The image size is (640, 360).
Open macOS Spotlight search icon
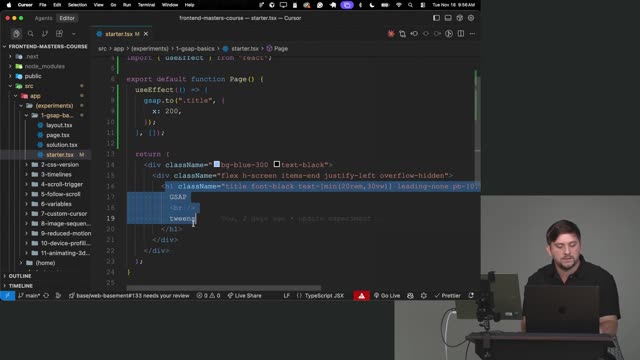point(410,5)
